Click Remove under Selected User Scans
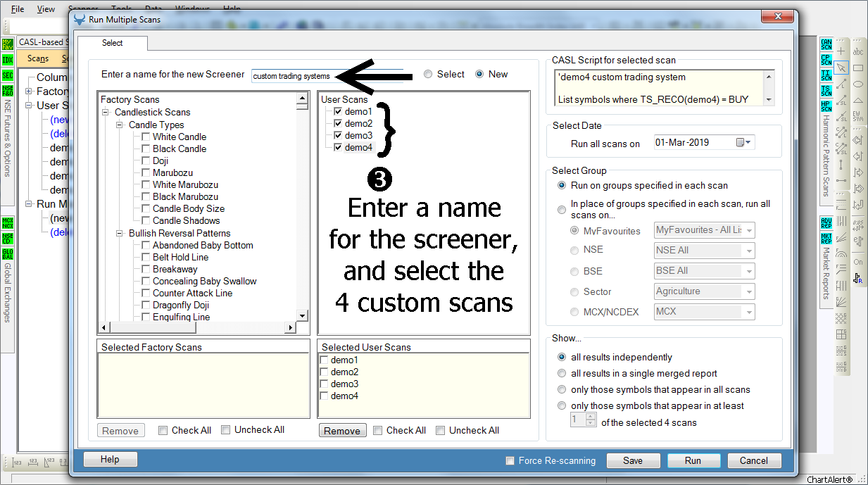 point(342,431)
